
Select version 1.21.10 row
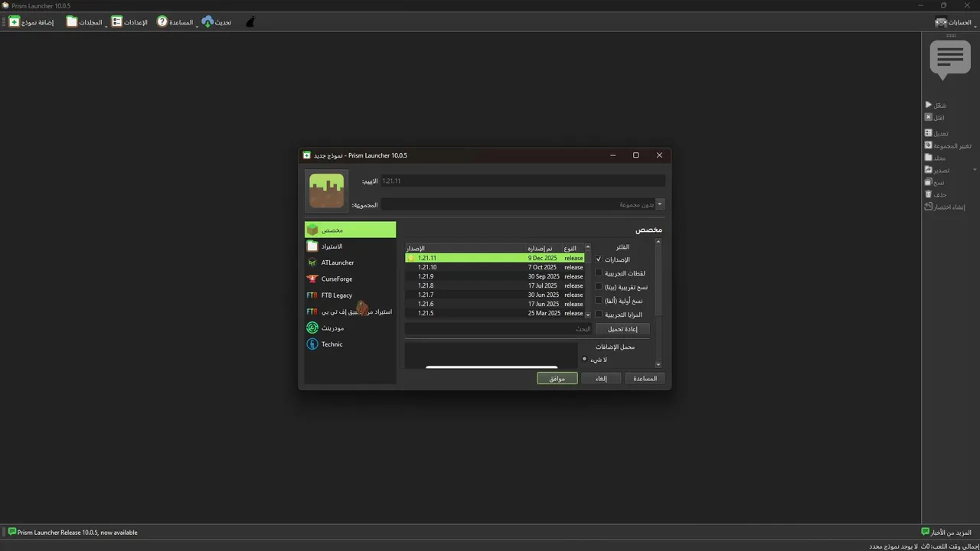(x=495, y=267)
